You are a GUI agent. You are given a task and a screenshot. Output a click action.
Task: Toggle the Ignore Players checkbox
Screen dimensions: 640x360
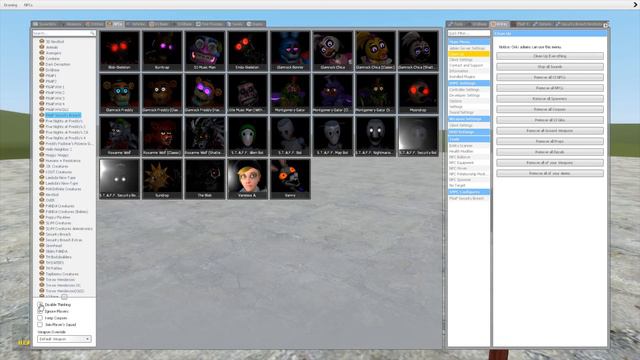[x=40, y=311]
